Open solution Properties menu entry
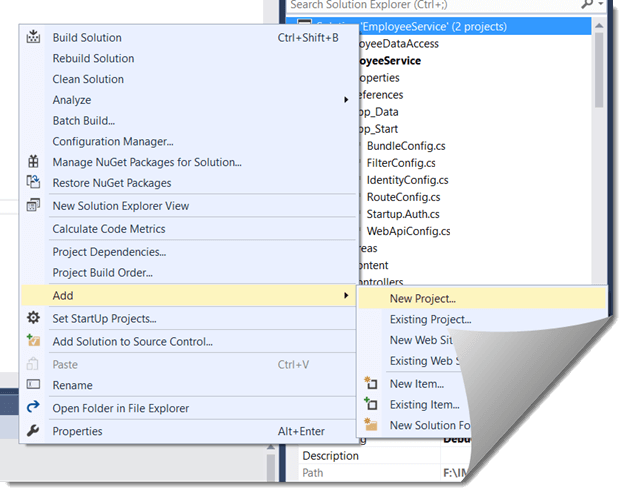Viewport: 624px width, 493px height. pyautogui.click(x=189, y=431)
